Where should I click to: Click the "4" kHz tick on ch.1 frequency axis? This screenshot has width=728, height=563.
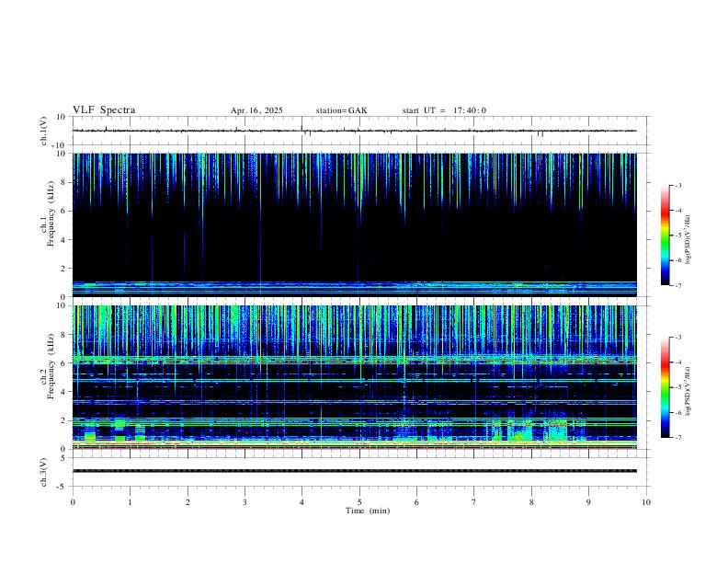pos(64,240)
